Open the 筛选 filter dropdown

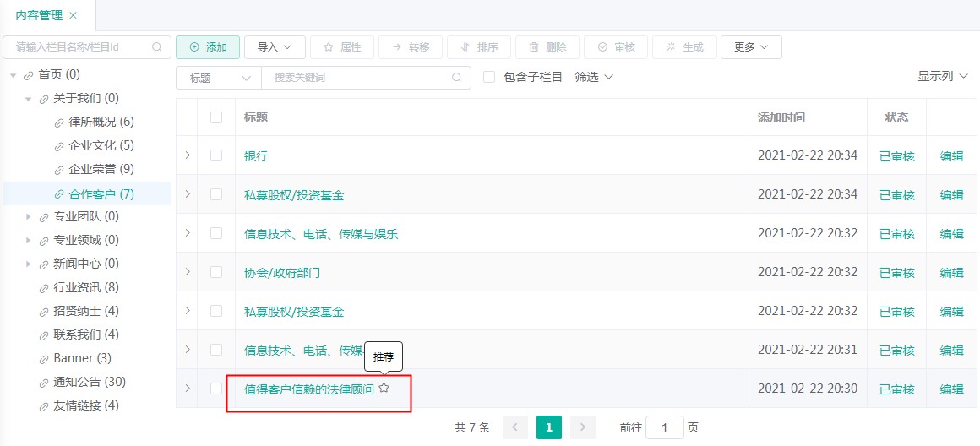pos(593,77)
